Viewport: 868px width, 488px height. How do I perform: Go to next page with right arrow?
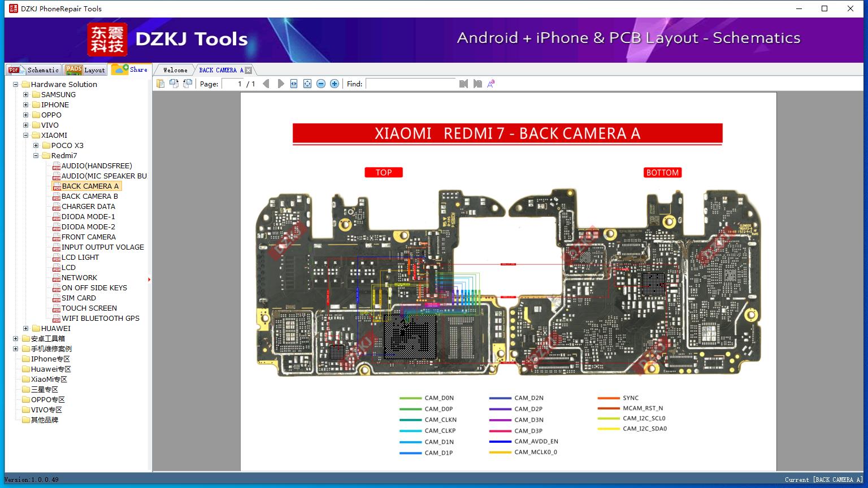tap(280, 84)
